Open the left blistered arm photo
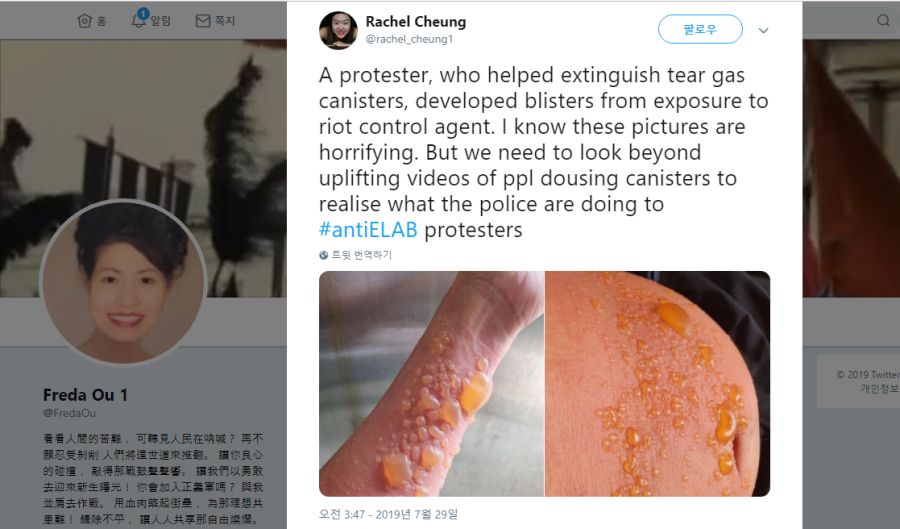The image size is (900, 529). [x=431, y=384]
